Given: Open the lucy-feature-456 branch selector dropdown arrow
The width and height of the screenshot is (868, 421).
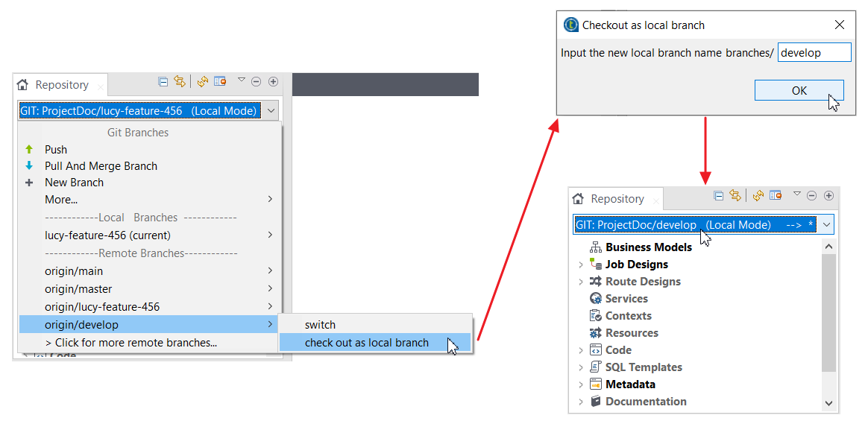Looking at the screenshot, I should pyautogui.click(x=271, y=111).
